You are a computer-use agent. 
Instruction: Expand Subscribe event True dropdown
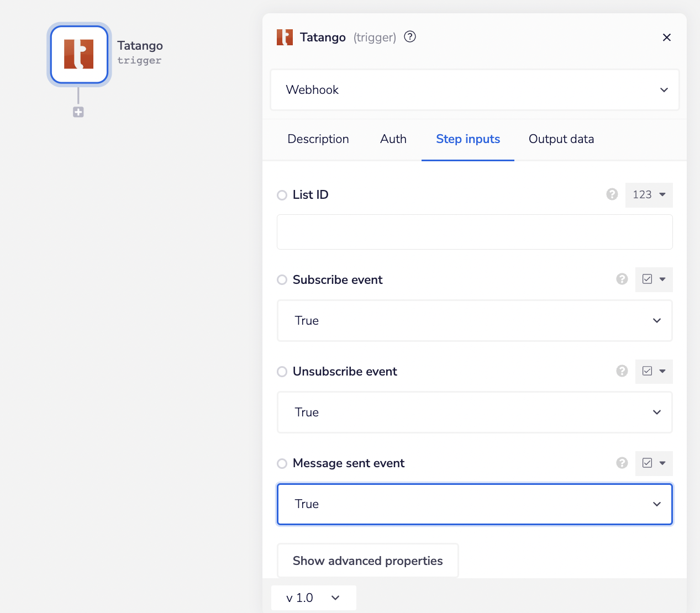[475, 321]
